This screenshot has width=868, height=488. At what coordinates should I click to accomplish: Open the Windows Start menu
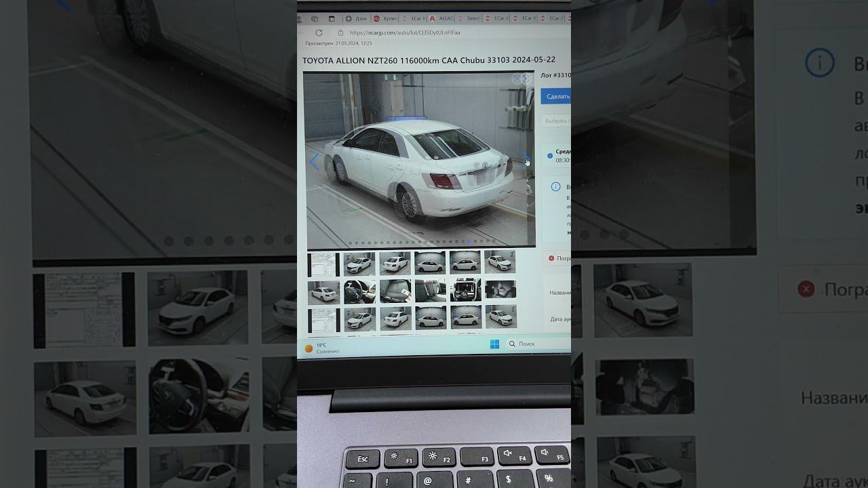494,344
